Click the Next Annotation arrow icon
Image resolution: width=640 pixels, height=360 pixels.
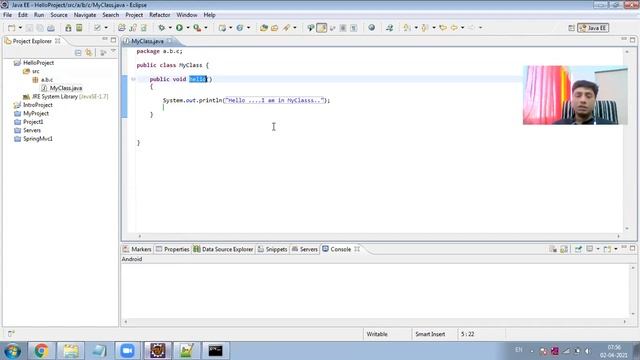pyautogui.click(x=407, y=28)
